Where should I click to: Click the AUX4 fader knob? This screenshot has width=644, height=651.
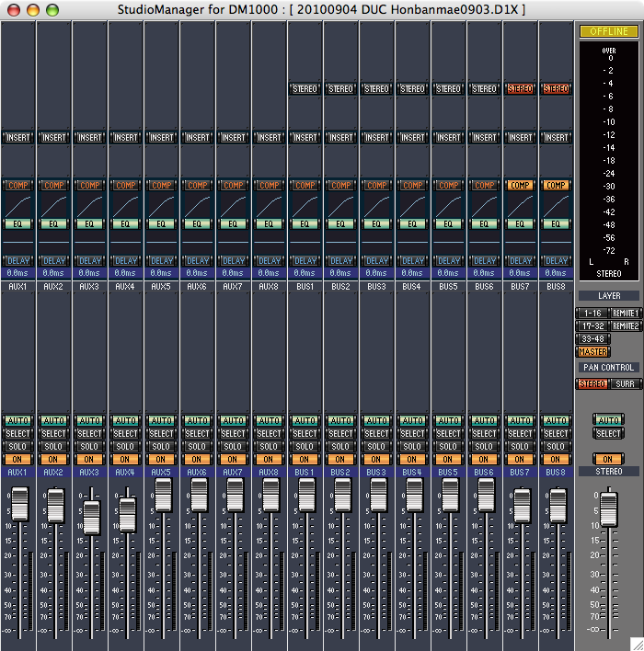[127, 515]
